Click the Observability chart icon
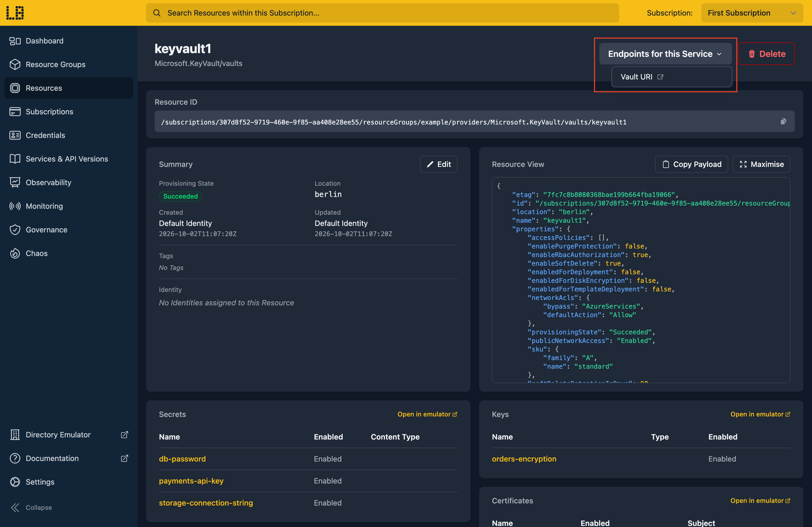 click(15, 182)
